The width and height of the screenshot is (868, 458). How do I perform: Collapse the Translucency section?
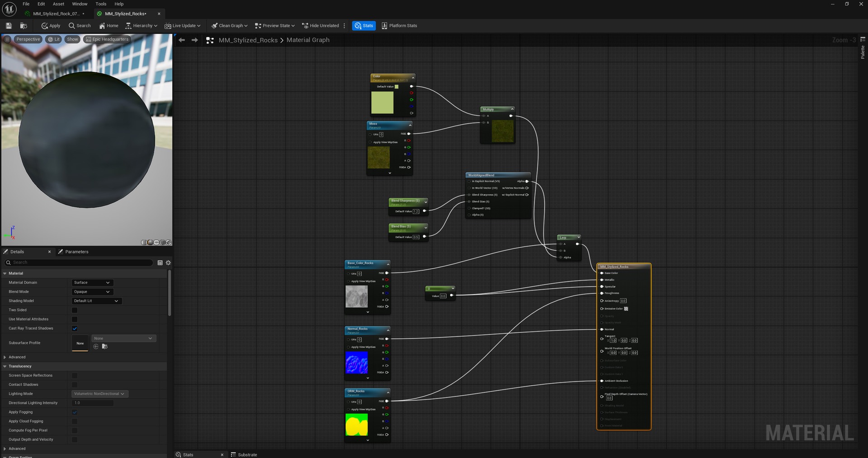[x=5, y=366]
